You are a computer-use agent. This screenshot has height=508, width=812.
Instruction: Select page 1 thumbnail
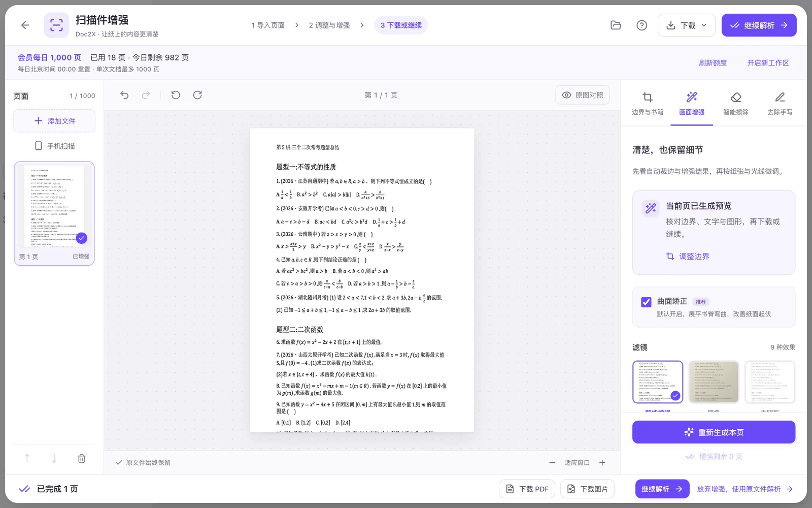point(54,213)
